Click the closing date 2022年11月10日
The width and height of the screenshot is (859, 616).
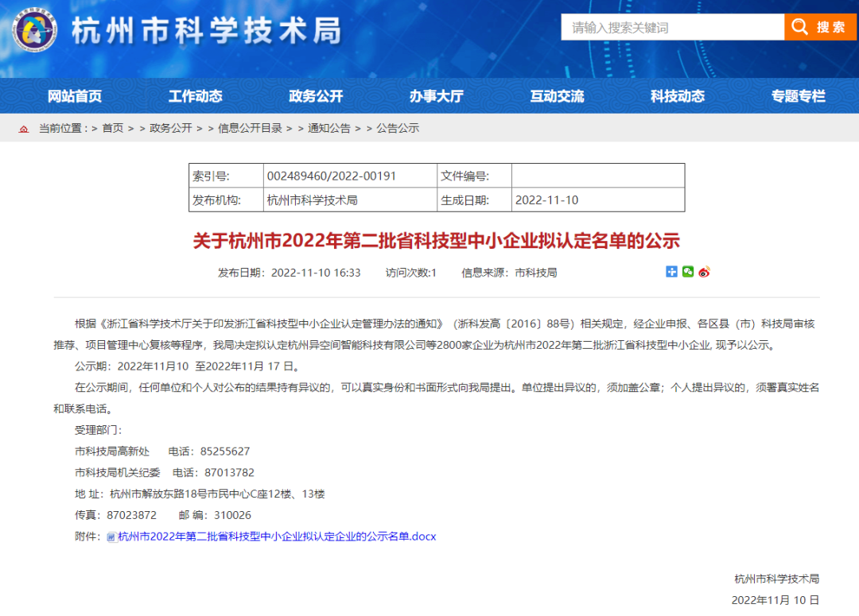[x=775, y=600]
